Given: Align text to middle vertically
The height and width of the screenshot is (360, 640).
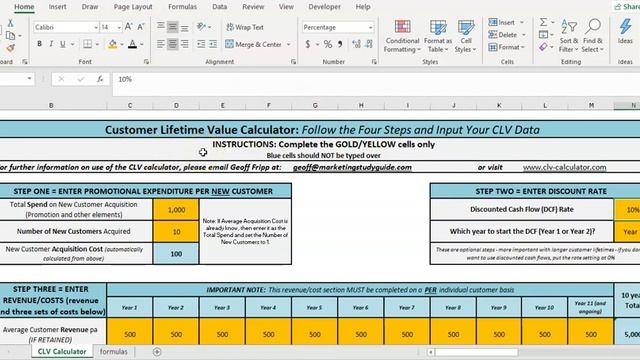Looking at the screenshot, I should pyautogui.click(x=173, y=27).
